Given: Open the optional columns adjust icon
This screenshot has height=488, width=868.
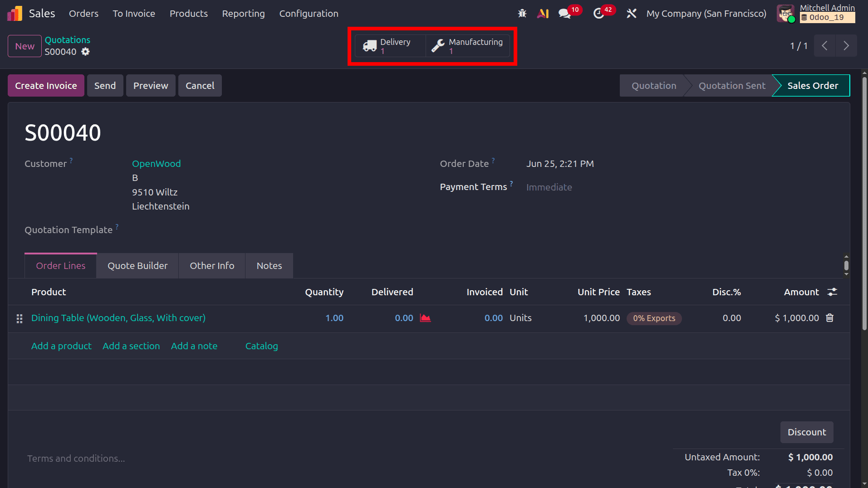Looking at the screenshot, I should pyautogui.click(x=832, y=292).
